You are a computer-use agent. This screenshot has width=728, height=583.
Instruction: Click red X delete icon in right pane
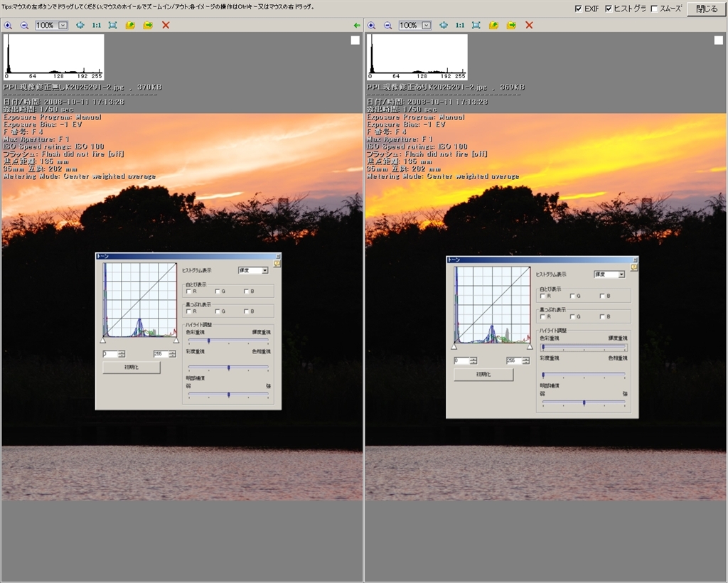pos(529,26)
